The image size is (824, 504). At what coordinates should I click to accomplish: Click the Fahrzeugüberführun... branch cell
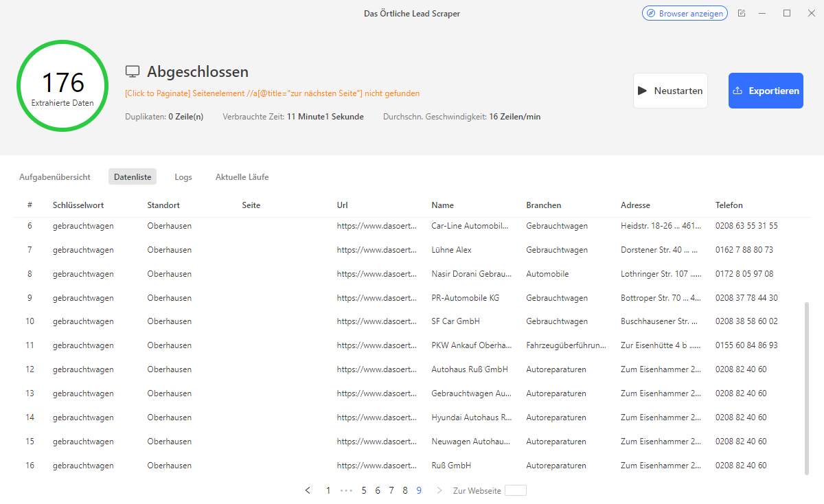566,345
